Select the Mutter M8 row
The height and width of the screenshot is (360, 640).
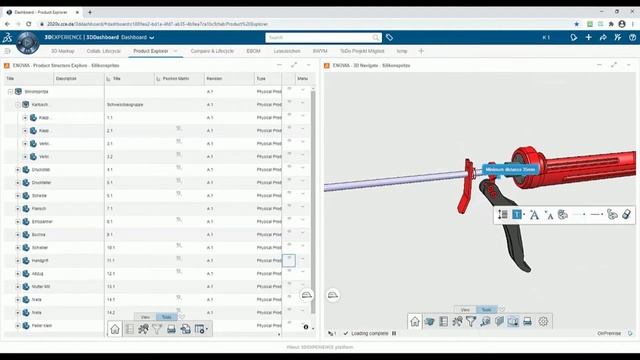point(143,287)
